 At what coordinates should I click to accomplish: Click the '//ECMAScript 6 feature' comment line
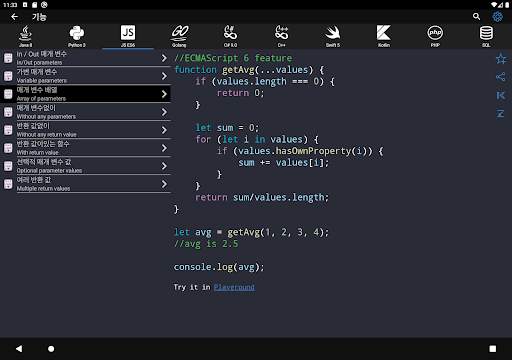233,58
